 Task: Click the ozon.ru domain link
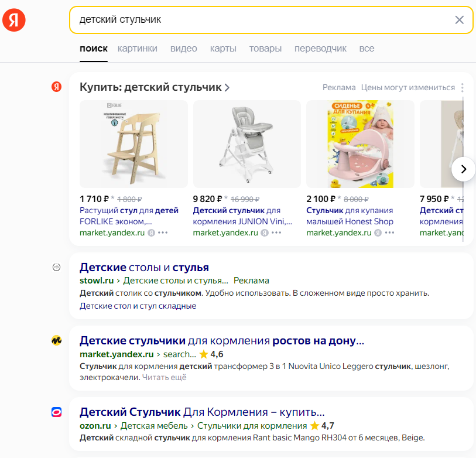(95, 426)
